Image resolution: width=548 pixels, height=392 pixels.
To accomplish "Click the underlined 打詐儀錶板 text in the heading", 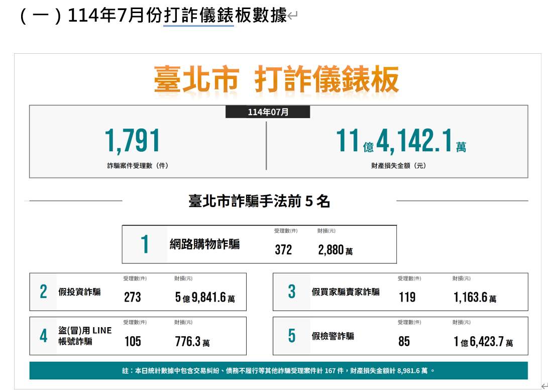I will coord(199,16).
